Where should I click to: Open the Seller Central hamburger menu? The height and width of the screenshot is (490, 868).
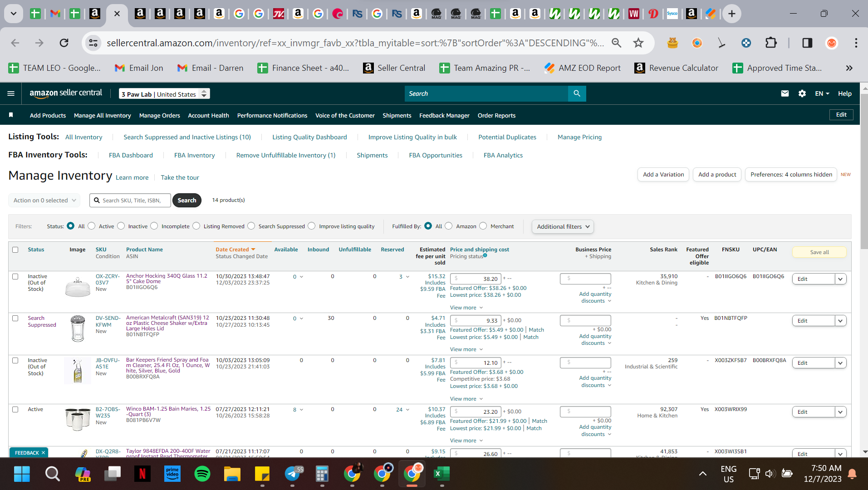11,93
